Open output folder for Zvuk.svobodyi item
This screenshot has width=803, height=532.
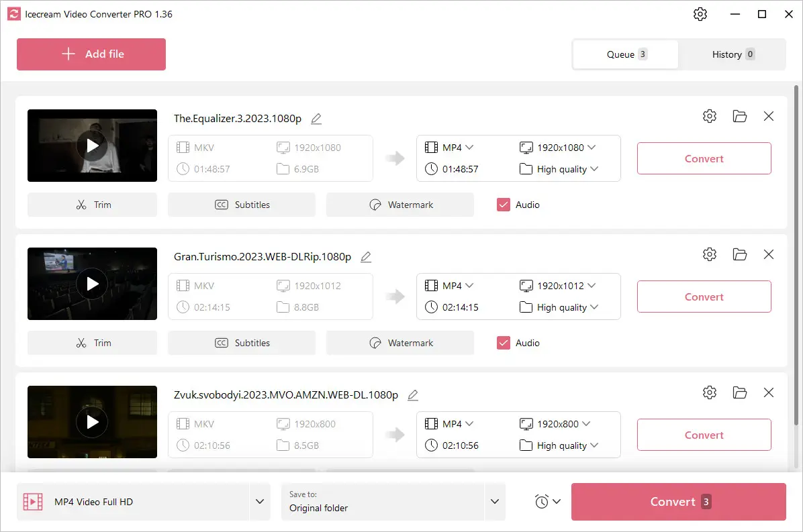click(x=739, y=392)
